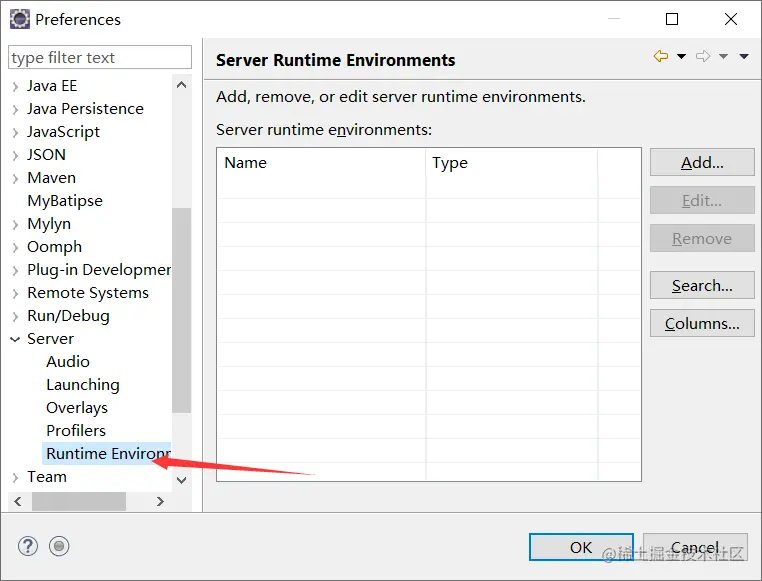Screen dimensions: 762x581
Task: Click the Name column header
Action: click(321, 163)
